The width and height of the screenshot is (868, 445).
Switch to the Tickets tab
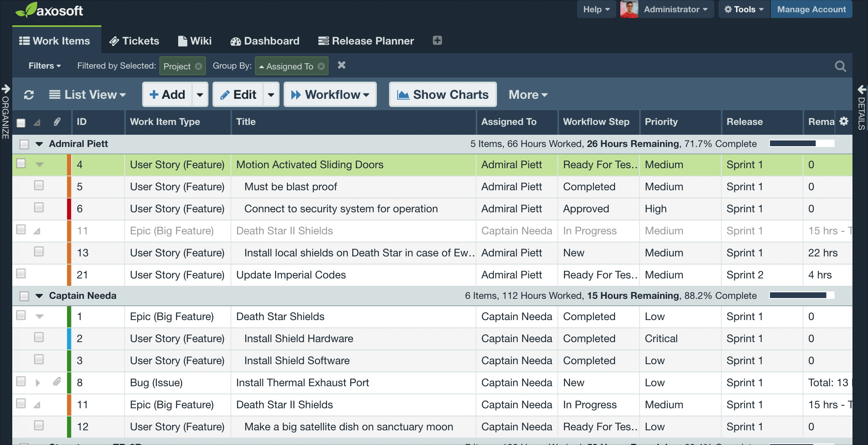tap(134, 41)
